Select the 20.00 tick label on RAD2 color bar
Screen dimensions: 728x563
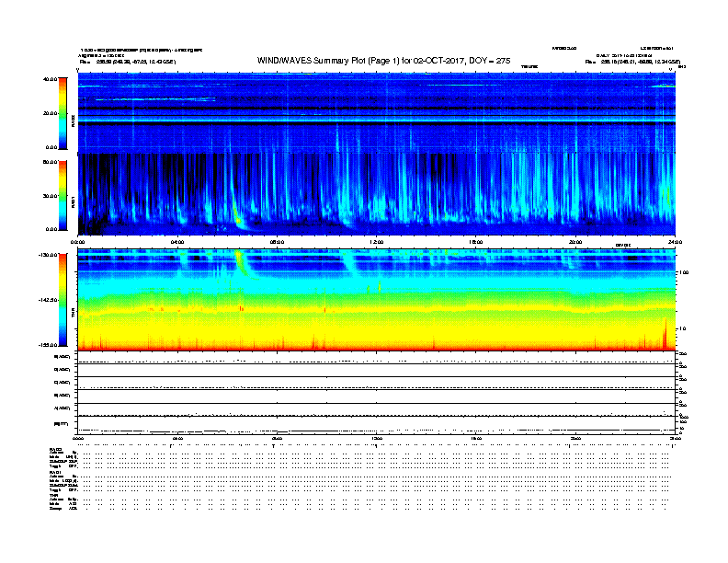coord(50,113)
